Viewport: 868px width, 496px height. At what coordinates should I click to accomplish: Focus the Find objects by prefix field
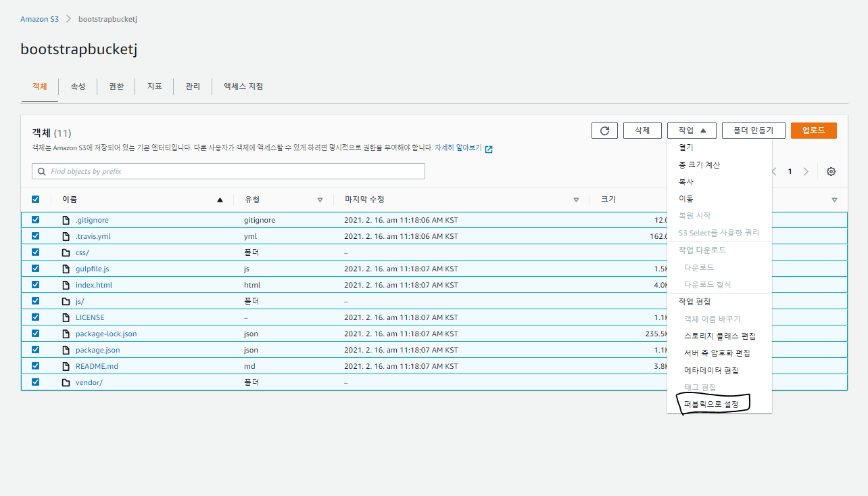pyautogui.click(x=228, y=171)
